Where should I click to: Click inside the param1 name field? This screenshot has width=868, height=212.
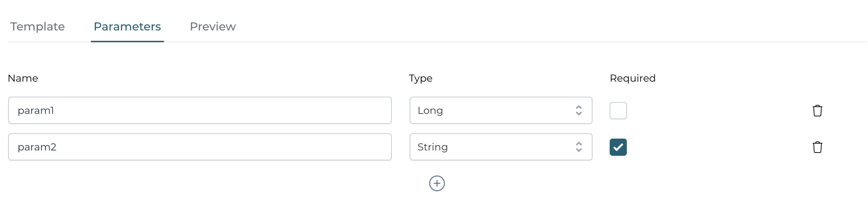click(x=200, y=110)
